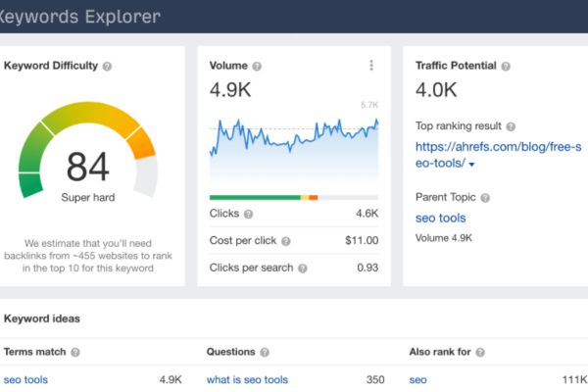The width and height of the screenshot is (588, 392).
Task: Open help icon beside Clicks per search
Action: pyautogui.click(x=302, y=269)
